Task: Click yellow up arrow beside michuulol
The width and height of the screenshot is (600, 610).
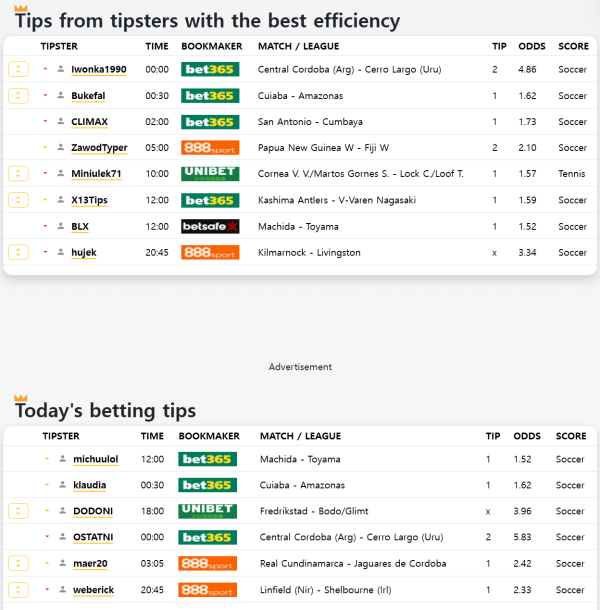Action: click(47, 459)
